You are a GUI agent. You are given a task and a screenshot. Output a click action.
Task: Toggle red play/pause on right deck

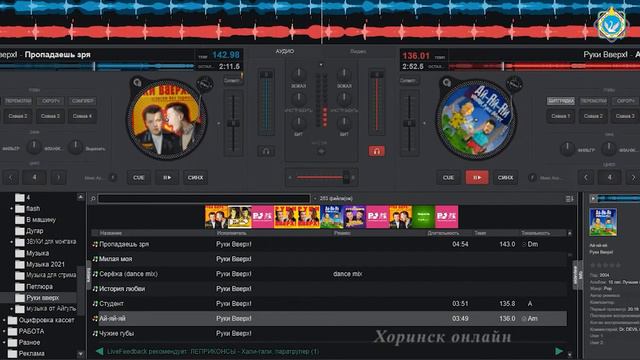(x=477, y=178)
